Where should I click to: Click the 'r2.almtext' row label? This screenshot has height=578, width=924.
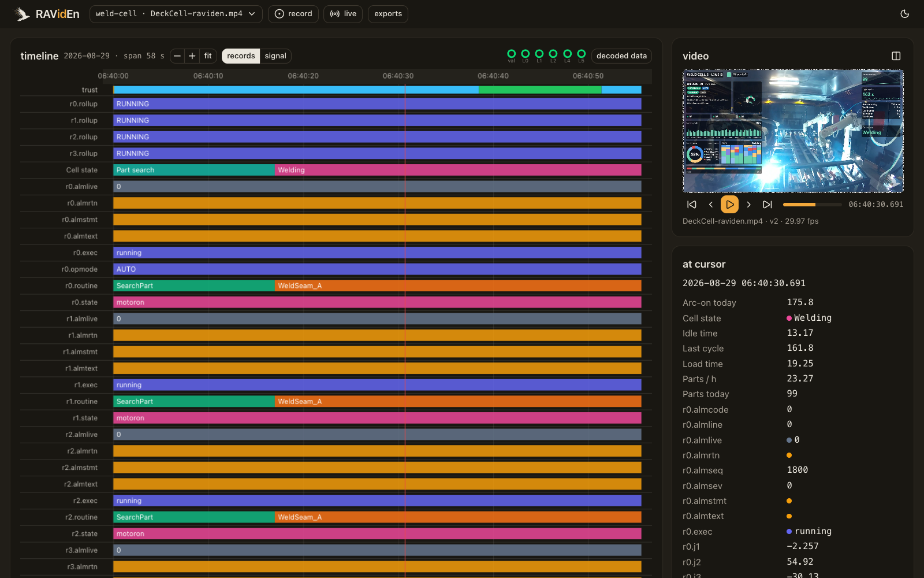pos(81,484)
